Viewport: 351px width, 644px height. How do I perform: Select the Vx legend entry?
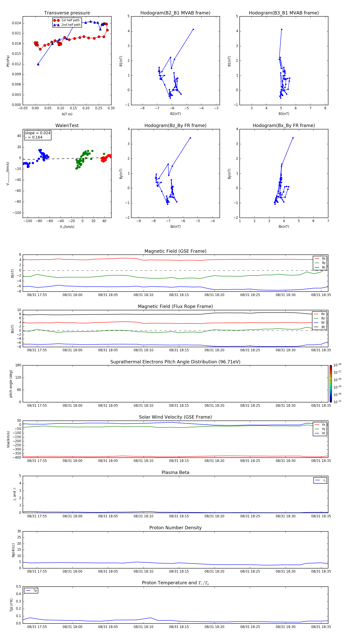point(320,425)
